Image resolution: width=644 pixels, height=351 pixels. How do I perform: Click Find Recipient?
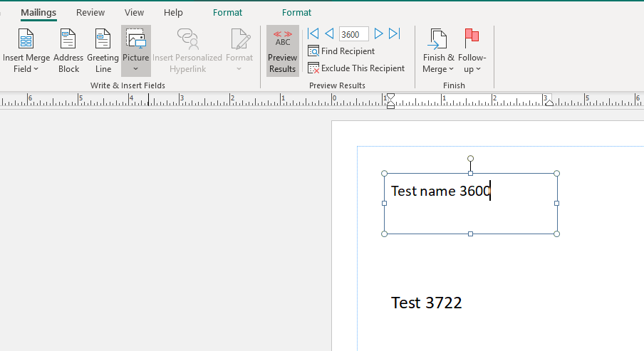[341, 51]
